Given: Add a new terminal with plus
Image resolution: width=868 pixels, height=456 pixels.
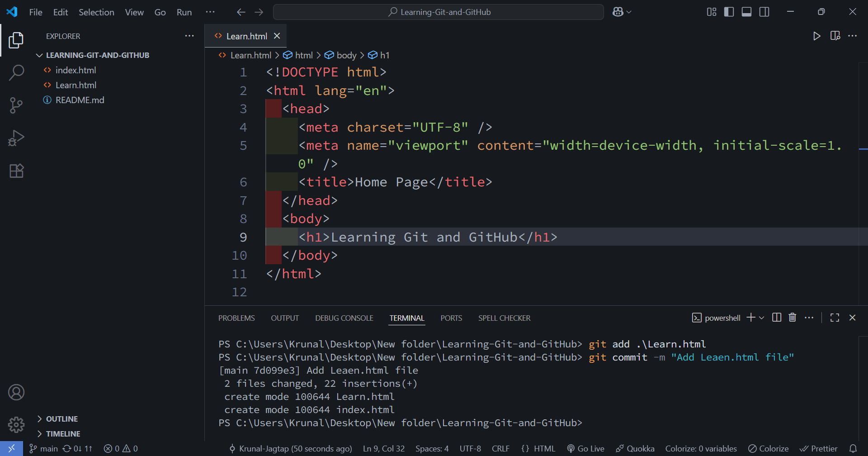Looking at the screenshot, I should click(x=751, y=318).
